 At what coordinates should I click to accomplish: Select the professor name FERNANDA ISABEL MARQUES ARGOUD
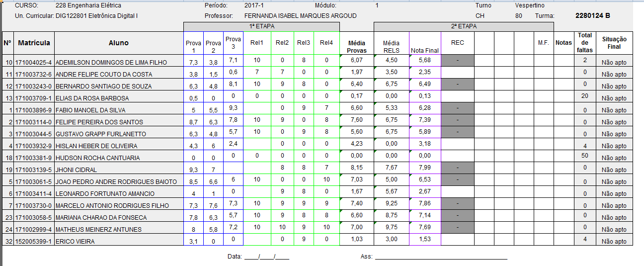click(300, 16)
